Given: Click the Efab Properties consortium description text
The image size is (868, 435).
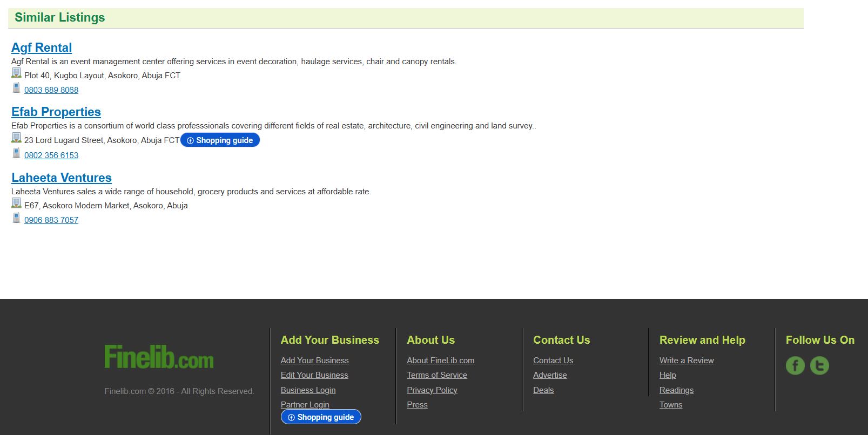Looking at the screenshot, I should [274, 126].
